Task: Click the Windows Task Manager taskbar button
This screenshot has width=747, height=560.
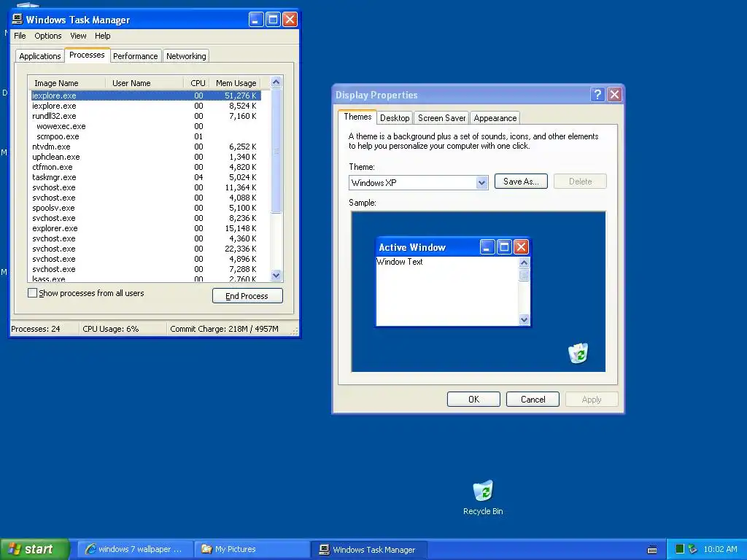Action: coord(368,550)
